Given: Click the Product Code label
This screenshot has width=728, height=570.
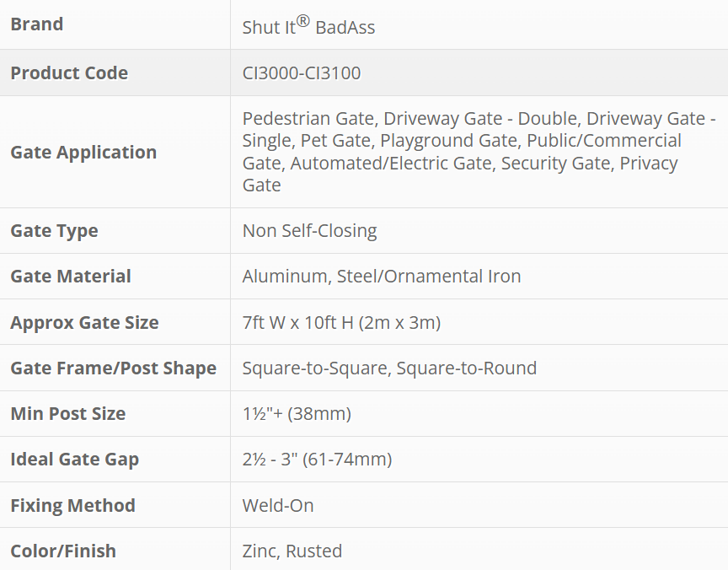Looking at the screenshot, I should point(69,73).
